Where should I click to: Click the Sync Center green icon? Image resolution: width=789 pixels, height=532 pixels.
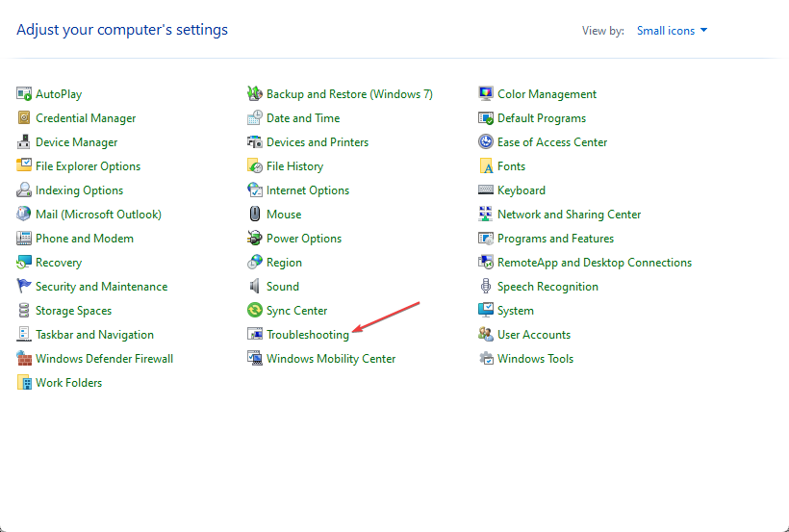(255, 311)
